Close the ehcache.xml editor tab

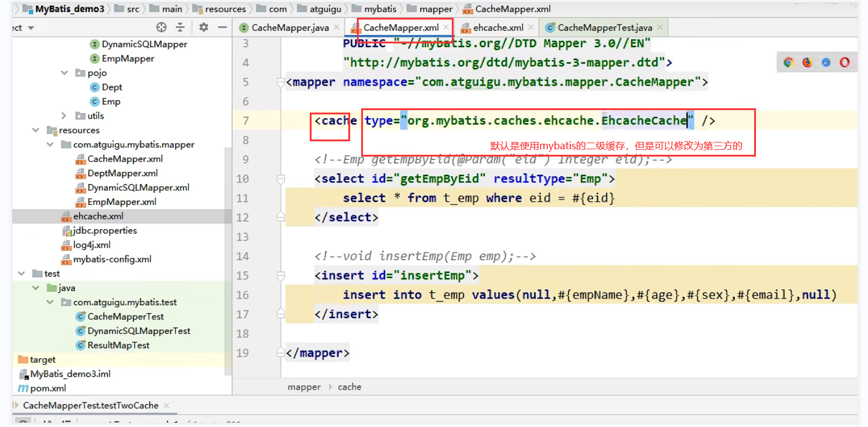pyautogui.click(x=531, y=28)
